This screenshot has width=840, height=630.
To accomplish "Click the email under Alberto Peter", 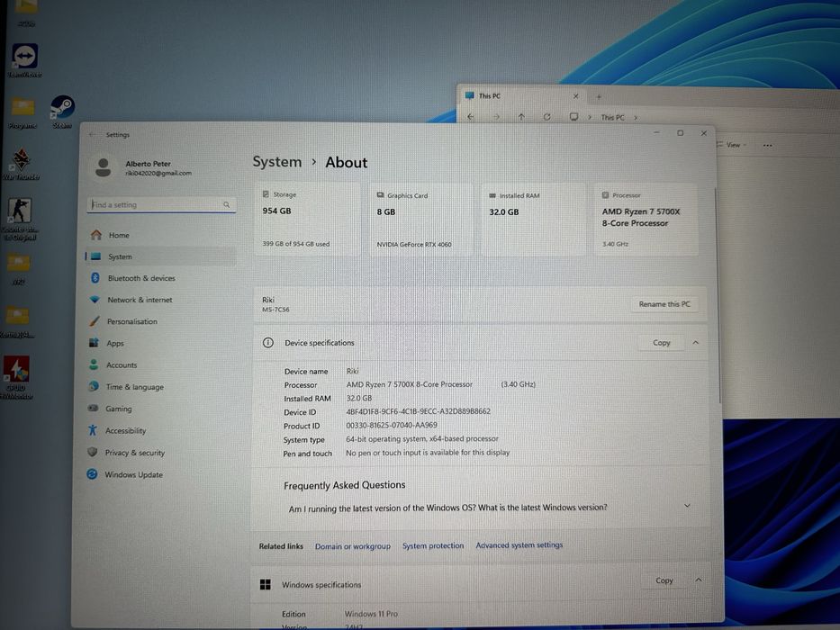I will (158, 173).
